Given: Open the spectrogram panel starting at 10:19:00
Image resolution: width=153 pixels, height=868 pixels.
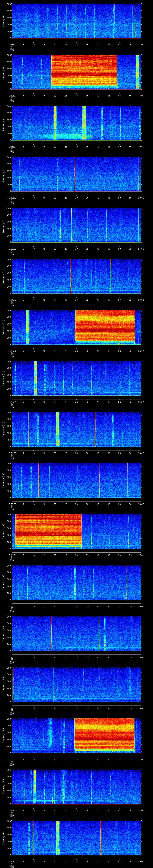Looking at the screenshot, I should pos(77,174).
